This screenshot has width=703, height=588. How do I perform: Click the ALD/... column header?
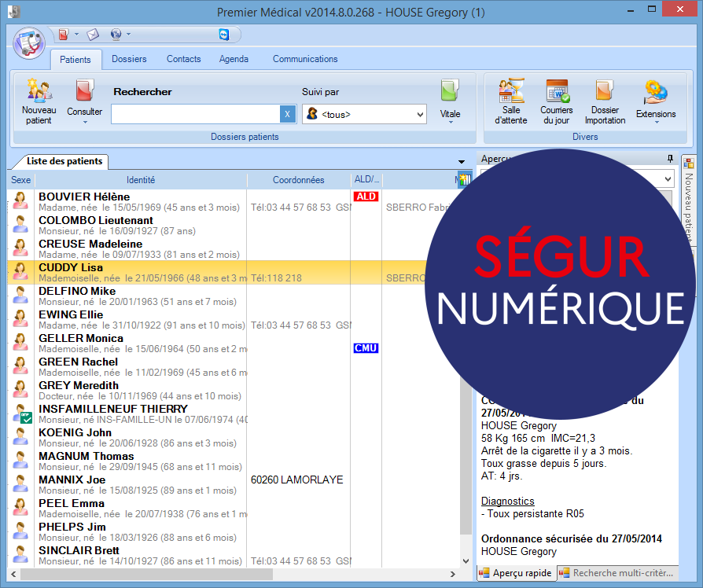(366, 180)
